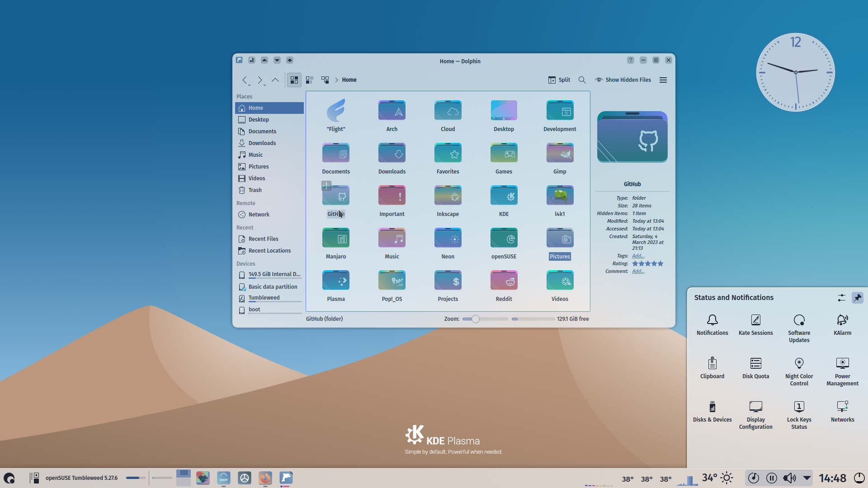Open Dolphin hamburger menu
The image size is (868, 488).
coord(663,80)
